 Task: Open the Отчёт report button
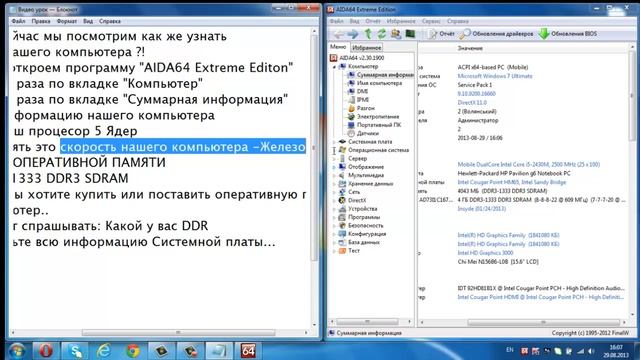tap(442, 34)
